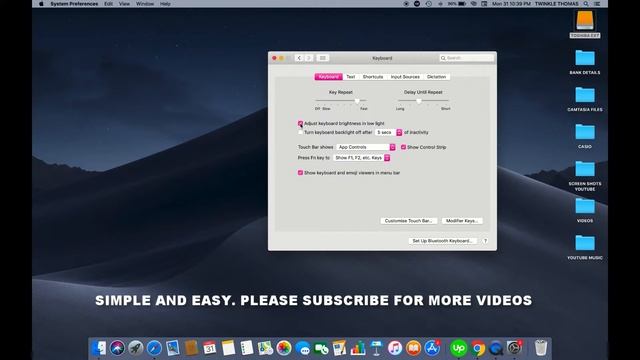Image resolution: width=640 pixels, height=360 pixels.
Task: Open YOUTUBE MUSIC folder on desktop
Action: pos(585,247)
